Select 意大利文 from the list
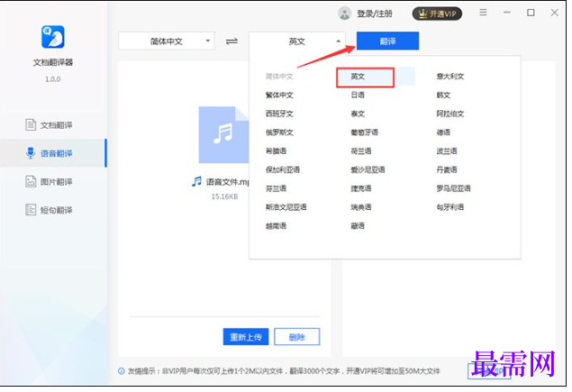Viewport: 572px width, 392px height. pos(450,77)
